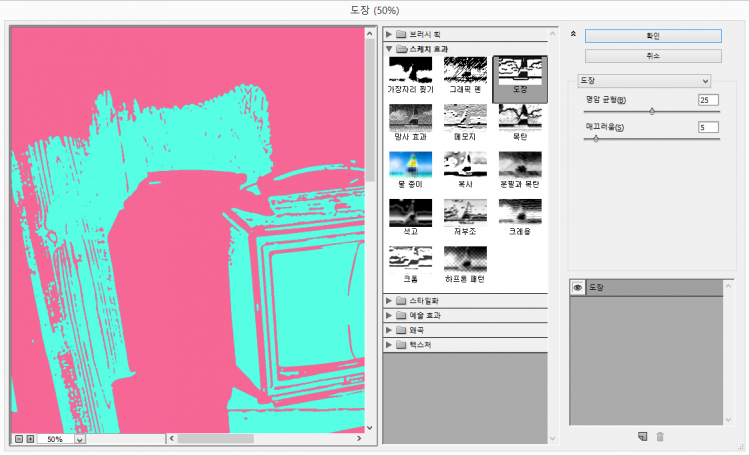The height and width of the screenshot is (456, 750).
Task: Click the zoom in plus button
Action: coord(30,439)
